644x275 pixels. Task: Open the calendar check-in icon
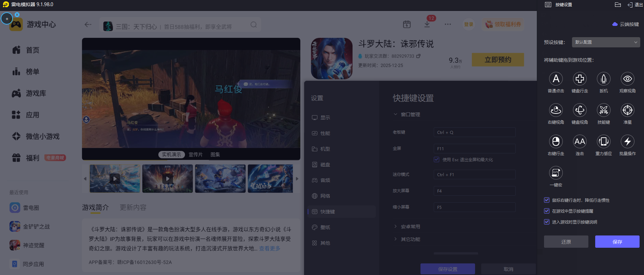pos(407,24)
